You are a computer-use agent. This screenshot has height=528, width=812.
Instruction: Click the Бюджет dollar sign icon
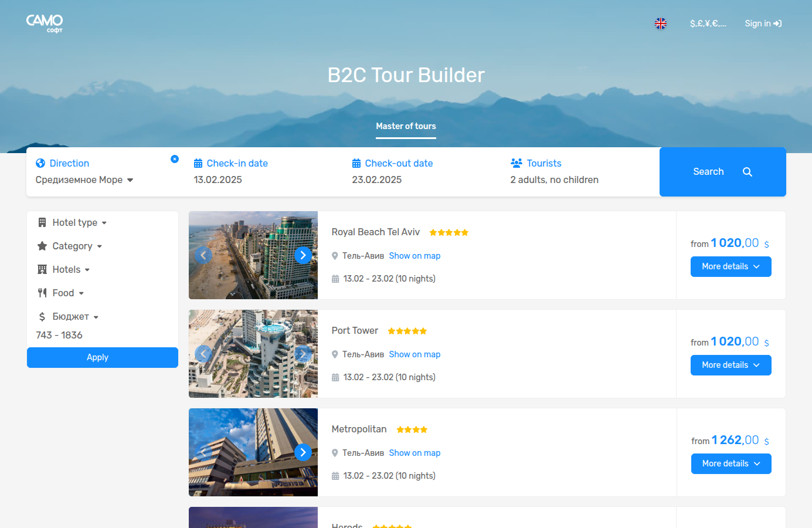pos(42,316)
